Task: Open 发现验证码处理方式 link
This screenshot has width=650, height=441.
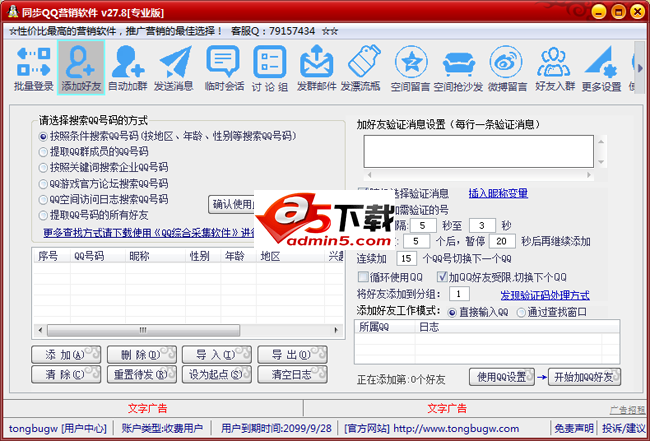Action: click(x=545, y=295)
